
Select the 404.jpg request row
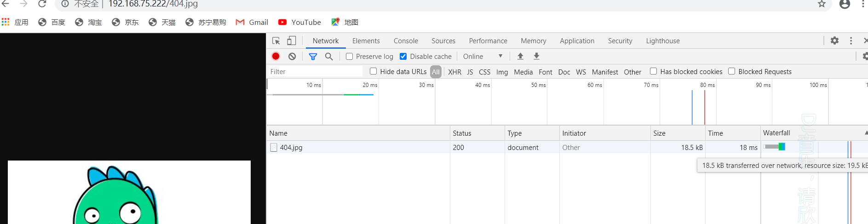click(x=567, y=147)
